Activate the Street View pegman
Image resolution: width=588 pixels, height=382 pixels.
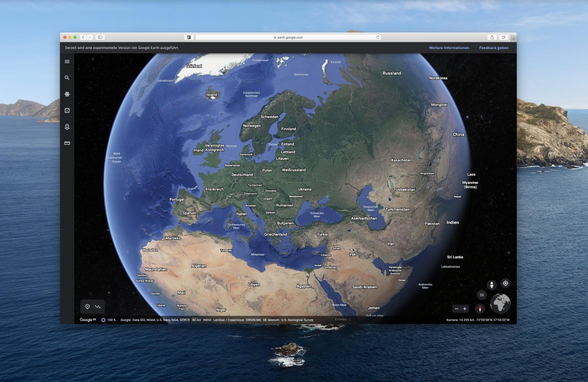pos(492,285)
